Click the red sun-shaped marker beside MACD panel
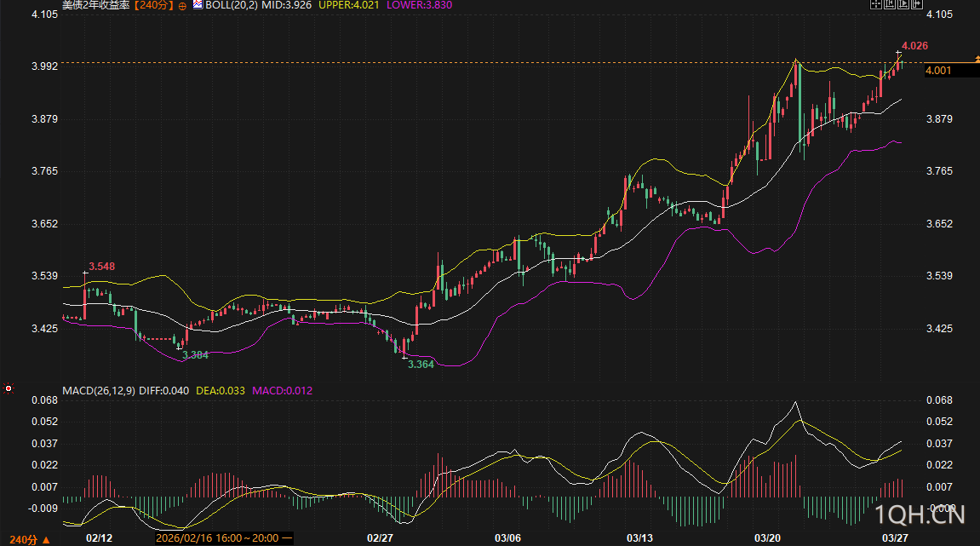Screen dimensions: 980x546 click(9, 389)
